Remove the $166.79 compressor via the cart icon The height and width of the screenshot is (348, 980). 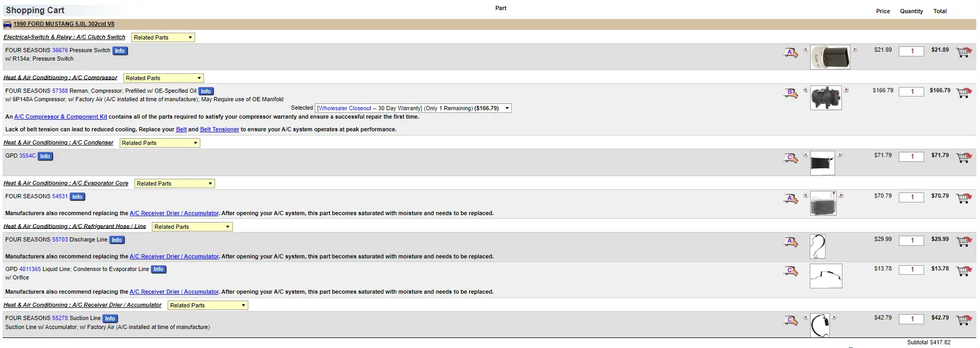[x=964, y=93]
